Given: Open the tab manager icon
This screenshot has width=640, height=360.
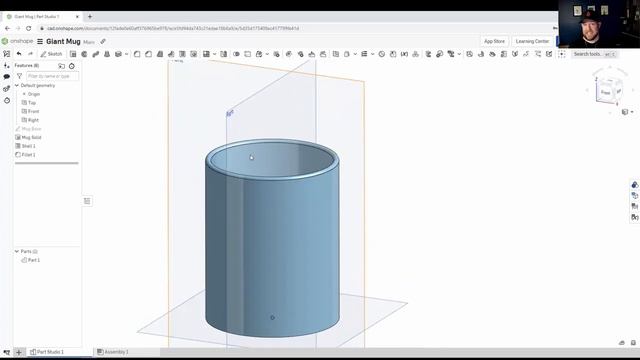Looking at the screenshot, I should (x=7, y=352).
